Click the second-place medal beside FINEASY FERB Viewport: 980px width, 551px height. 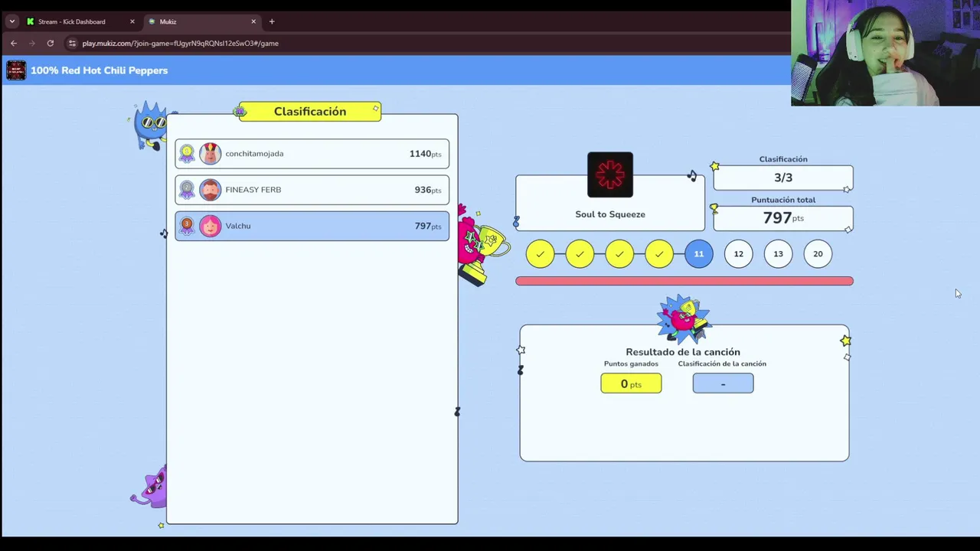click(x=187, y=190)
